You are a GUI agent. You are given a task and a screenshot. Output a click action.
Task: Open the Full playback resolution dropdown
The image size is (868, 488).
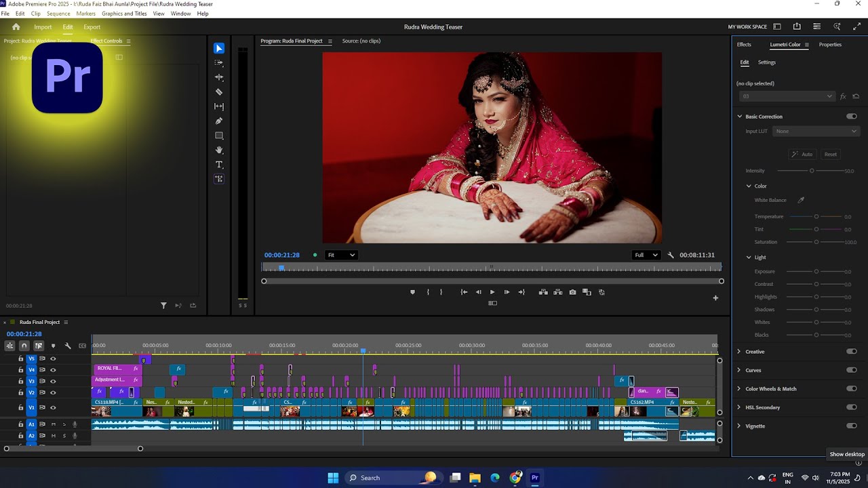pyautogui.click(x=646, y=255)
